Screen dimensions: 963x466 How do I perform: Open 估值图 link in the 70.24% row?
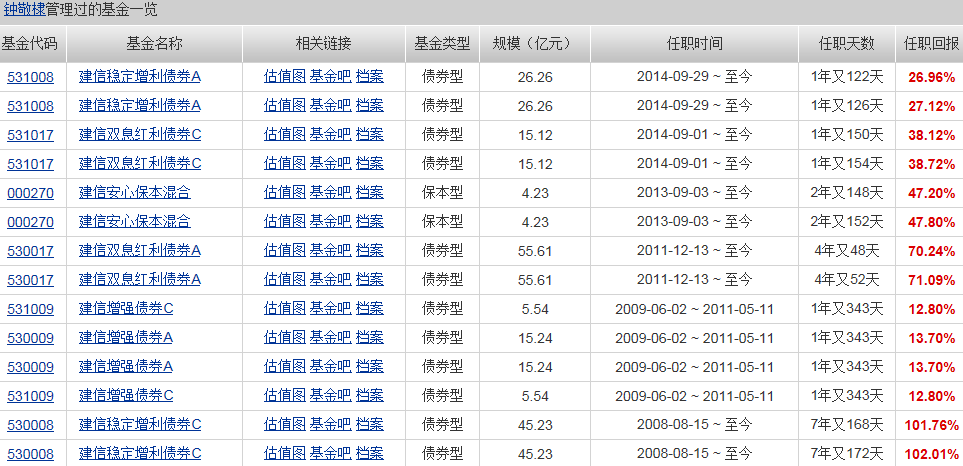pyautogui.click(x=284, y=250)
